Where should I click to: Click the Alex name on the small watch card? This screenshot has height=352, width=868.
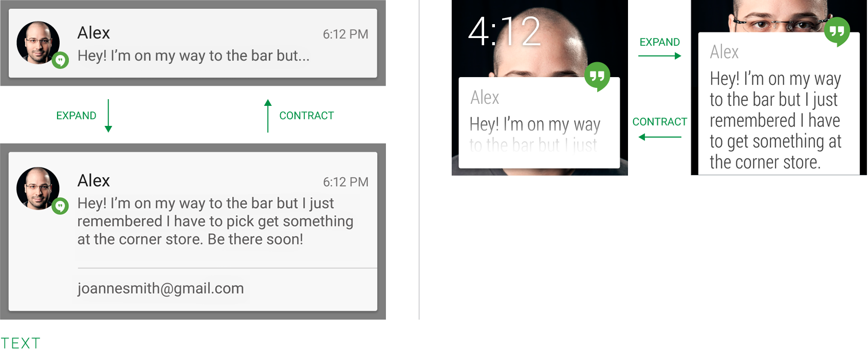[x=485, y=97]
